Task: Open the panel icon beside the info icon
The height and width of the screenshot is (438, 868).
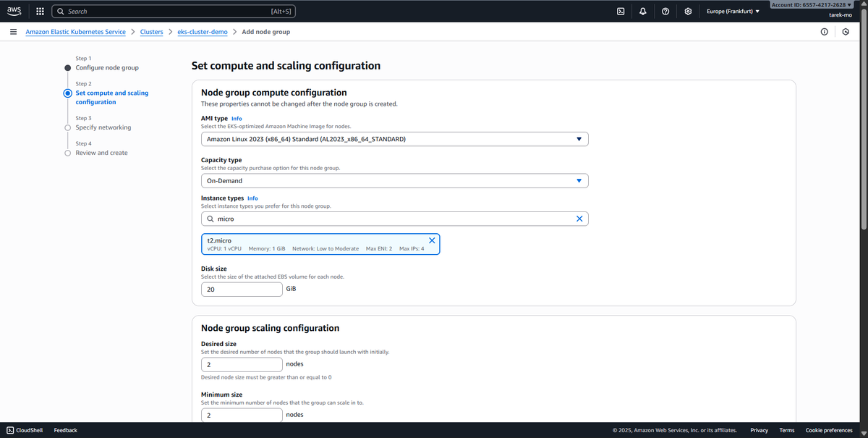Action: click(x=846, y=32)
